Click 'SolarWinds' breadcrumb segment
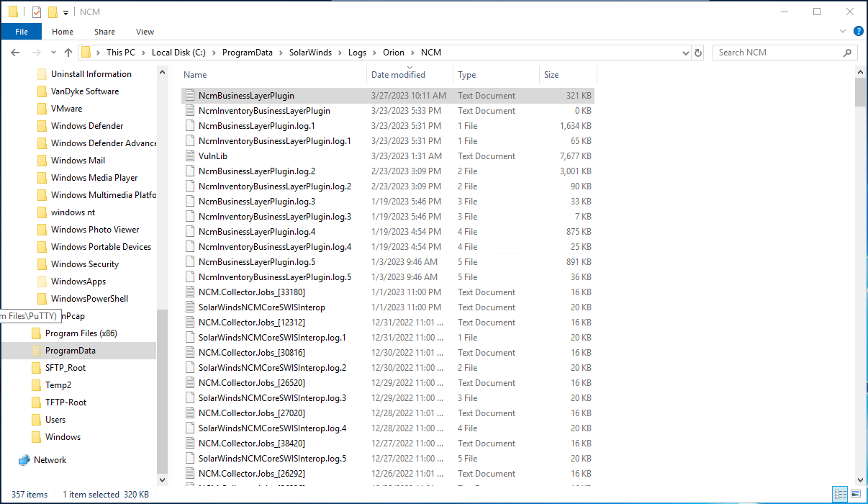868x504 pixels. tap(311, 53)
